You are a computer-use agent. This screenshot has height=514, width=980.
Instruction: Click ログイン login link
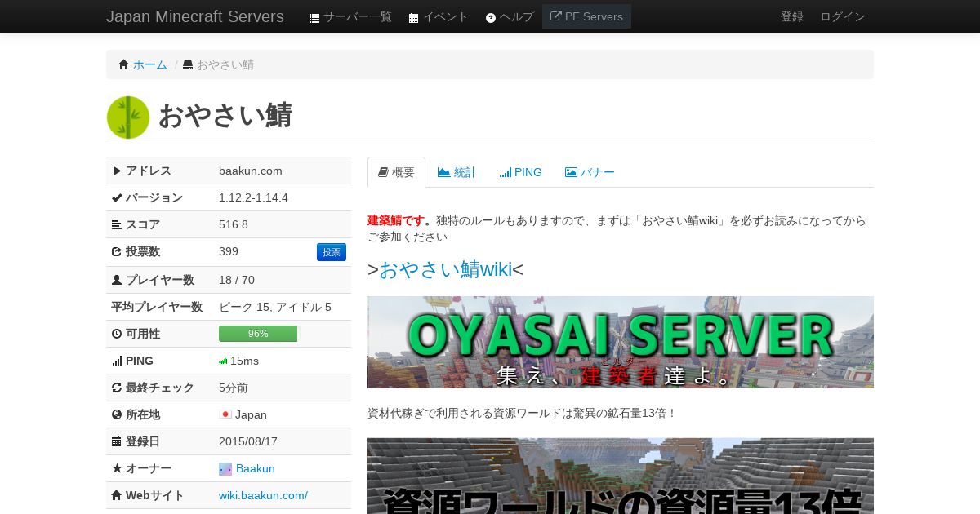pyautogui.click(x=843, y=16)
